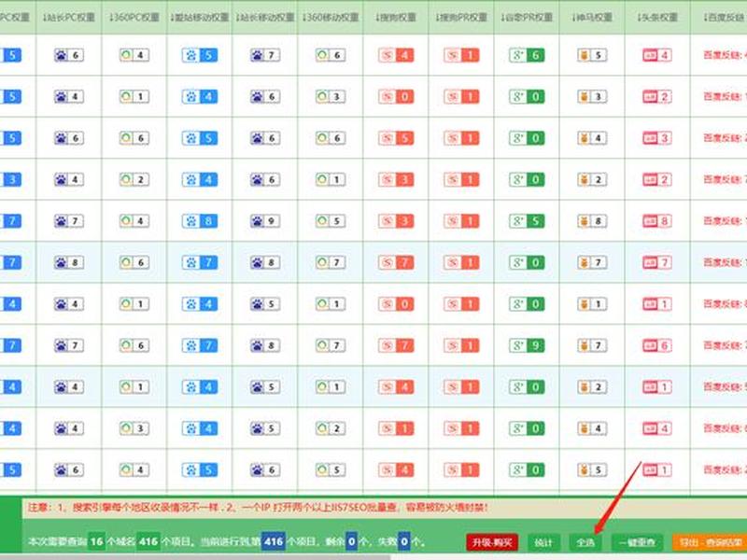This screenshot has height=560, width=747.
Task: Click 站长移动权重 badge showing 9
Action: tap(265, 221)
